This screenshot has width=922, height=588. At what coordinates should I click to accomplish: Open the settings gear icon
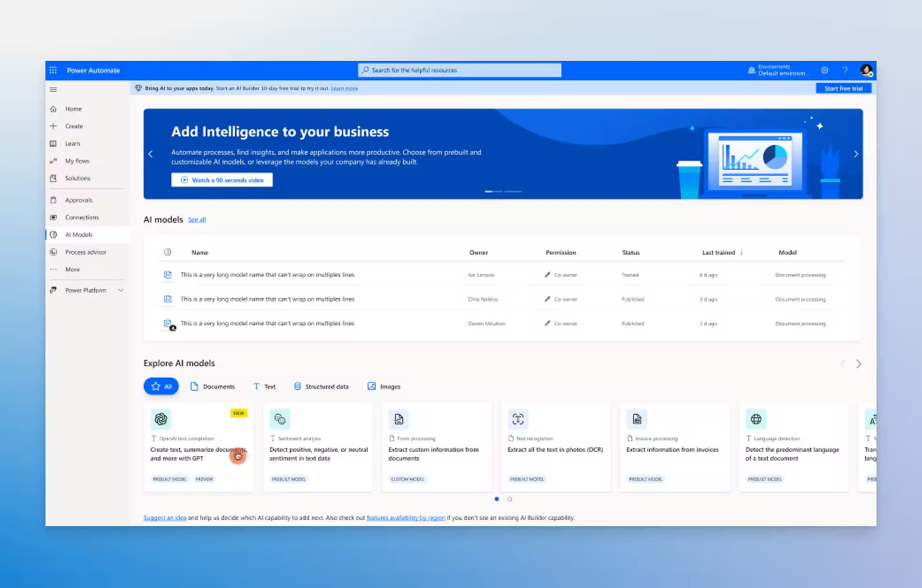coord(824,70)
